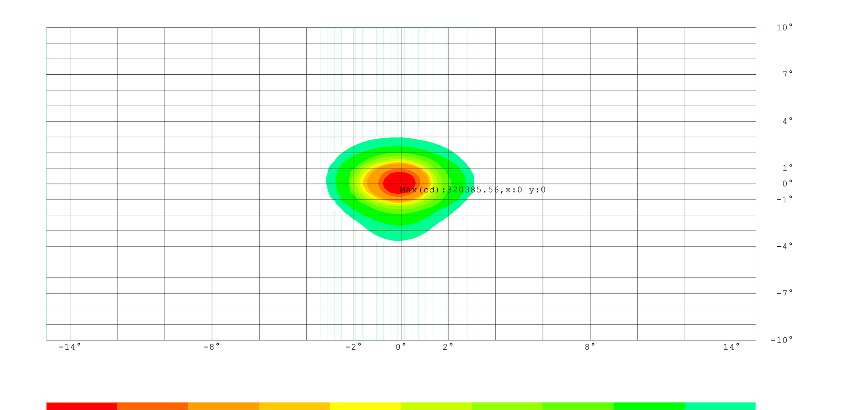
Task: Pick the pure green legend segment
Action: point(649,406)
